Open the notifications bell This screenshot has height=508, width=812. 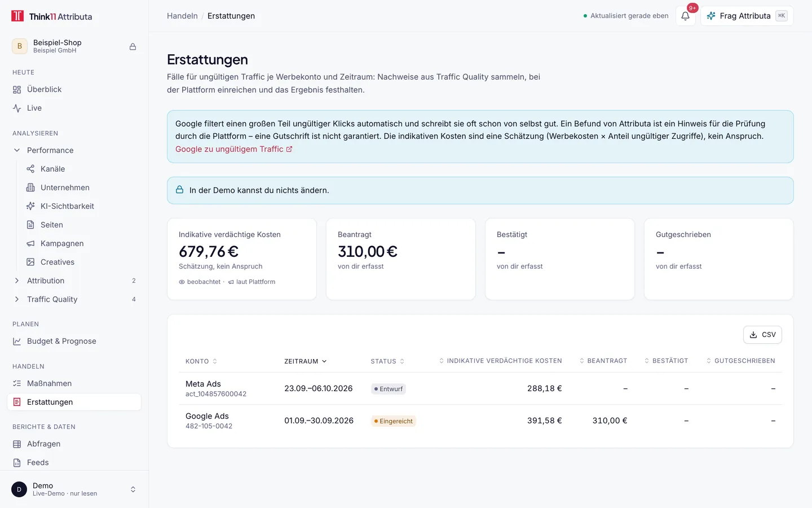pyautogui.click(x=685, y=16)
